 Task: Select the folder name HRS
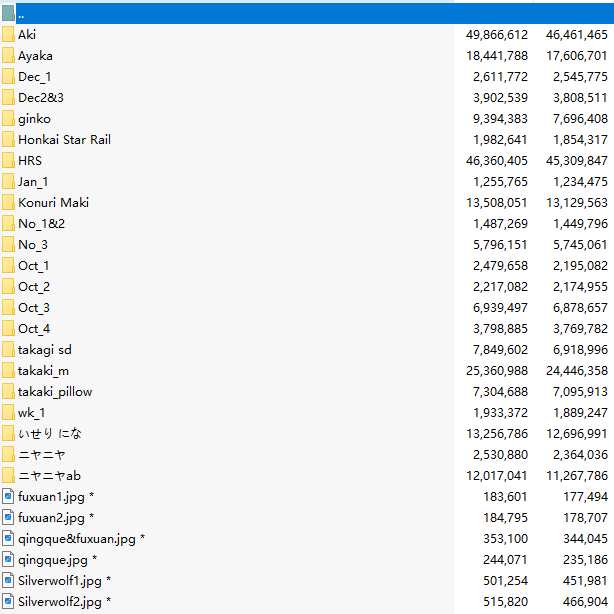[30, 161]
